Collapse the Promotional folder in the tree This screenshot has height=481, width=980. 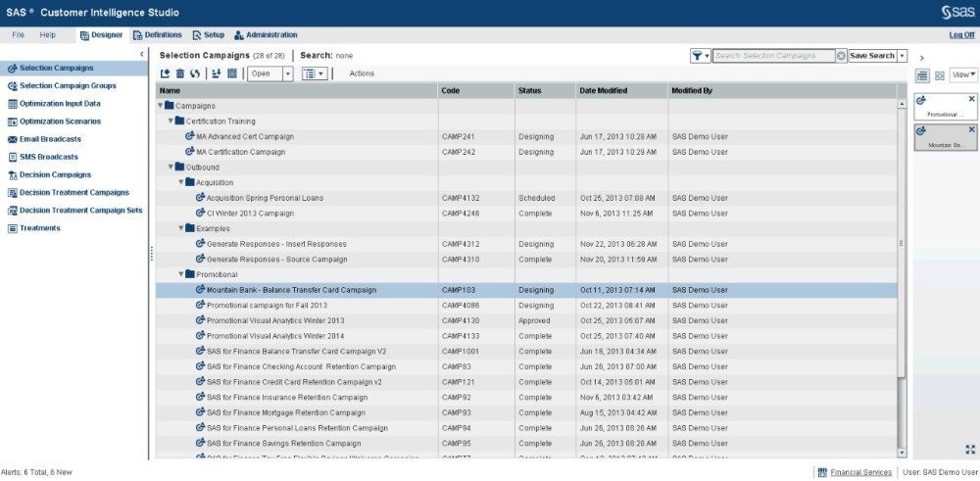181,274
